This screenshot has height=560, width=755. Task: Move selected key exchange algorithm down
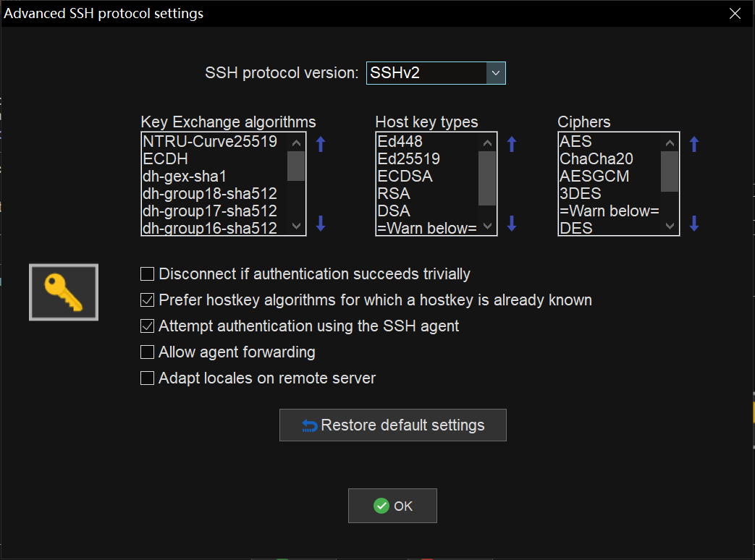tap(321, 224)
